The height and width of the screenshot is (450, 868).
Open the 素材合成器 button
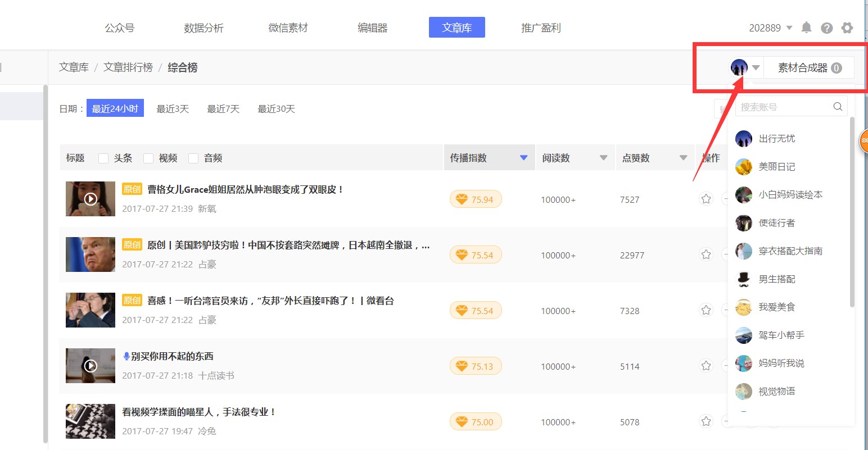(808, 68)
